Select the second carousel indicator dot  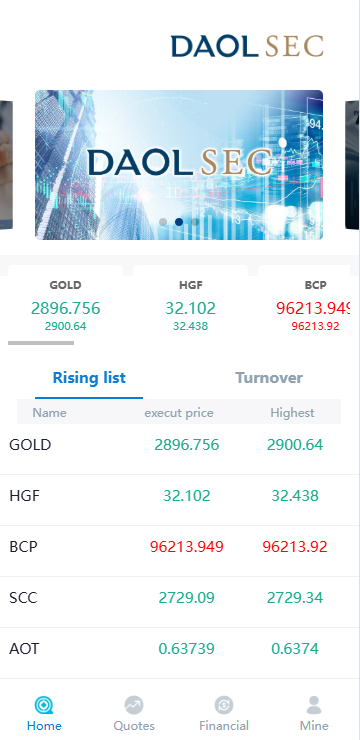tap(179, 222)
